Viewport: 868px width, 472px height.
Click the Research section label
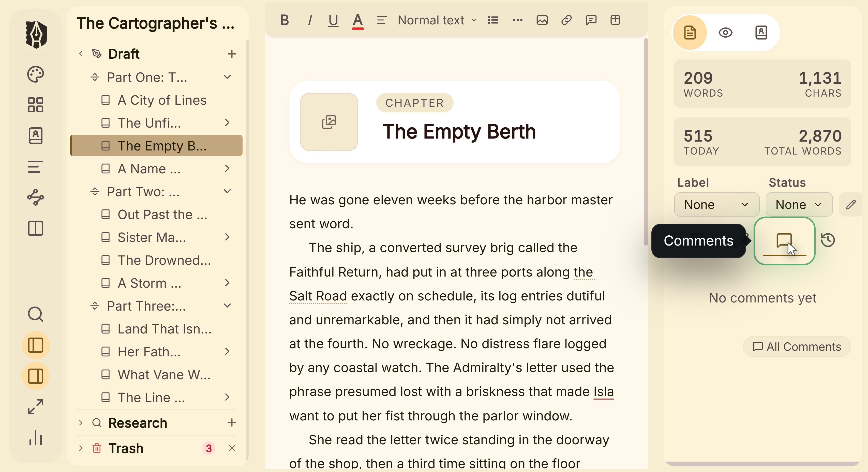pyautogui.click(x=138, y=423)
